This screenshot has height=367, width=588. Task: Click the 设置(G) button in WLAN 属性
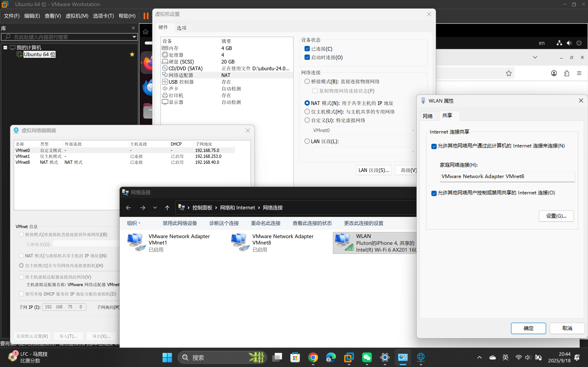(x=556, y=216)
